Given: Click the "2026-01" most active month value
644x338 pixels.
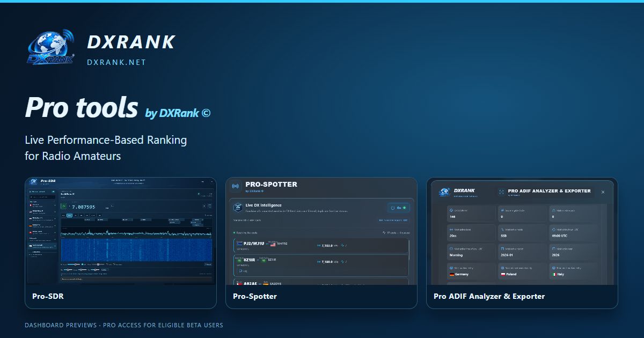Looking at the screenshot, I should (x=507, y=255).
